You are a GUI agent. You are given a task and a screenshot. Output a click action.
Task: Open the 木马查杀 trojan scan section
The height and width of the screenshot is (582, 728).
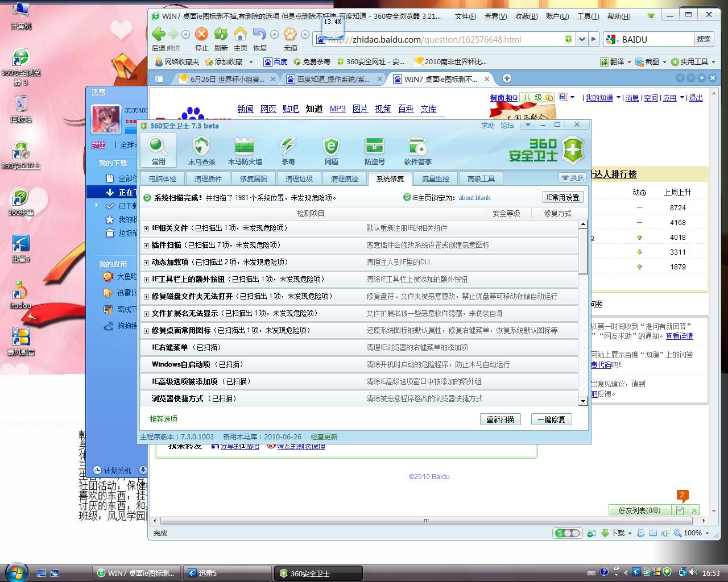point(201,151)
